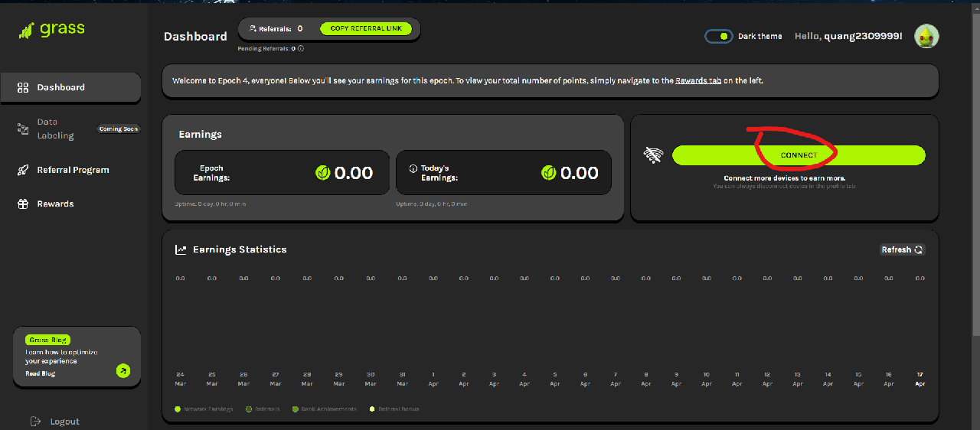The image size is (980, 430).
Task: Click the Read Blog link
Action: [41, 373]
